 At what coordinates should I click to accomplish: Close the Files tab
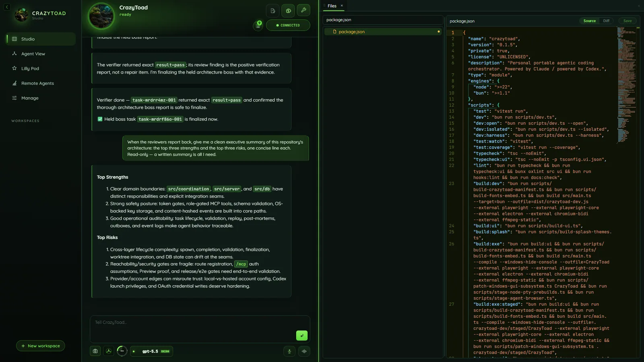[x=342, y=6]
